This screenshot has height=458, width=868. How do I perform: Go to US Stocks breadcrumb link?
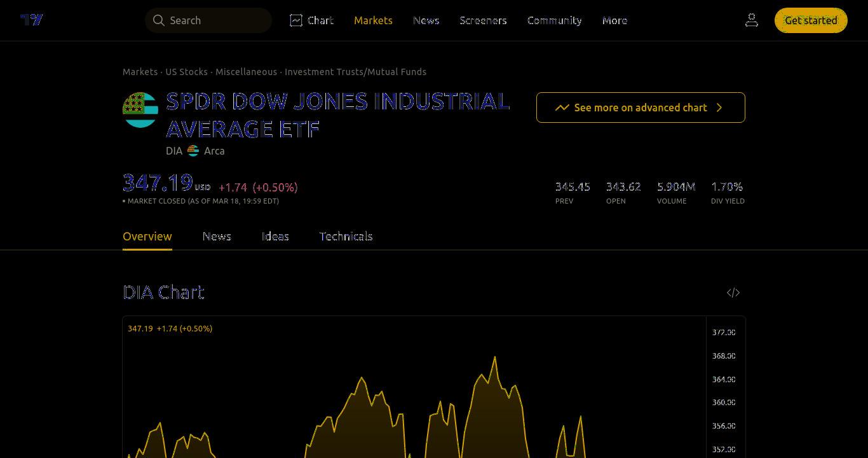point(186,72)
